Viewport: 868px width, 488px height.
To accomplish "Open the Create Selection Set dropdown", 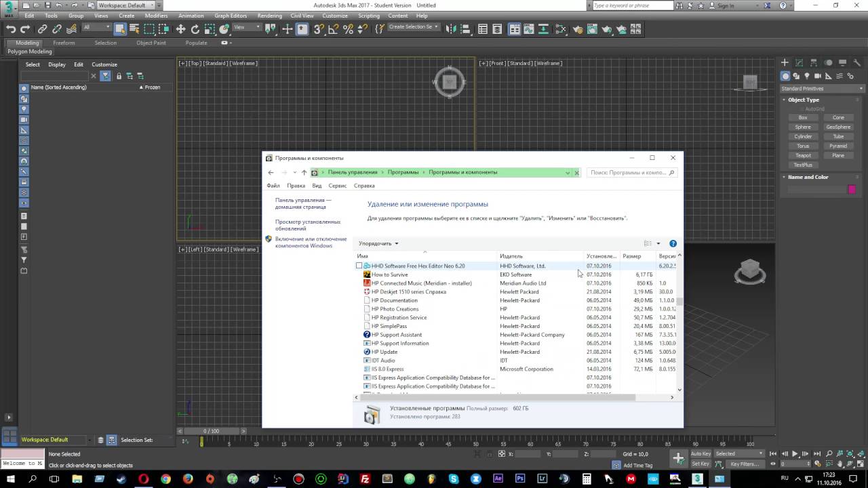I will pos(413,27).
